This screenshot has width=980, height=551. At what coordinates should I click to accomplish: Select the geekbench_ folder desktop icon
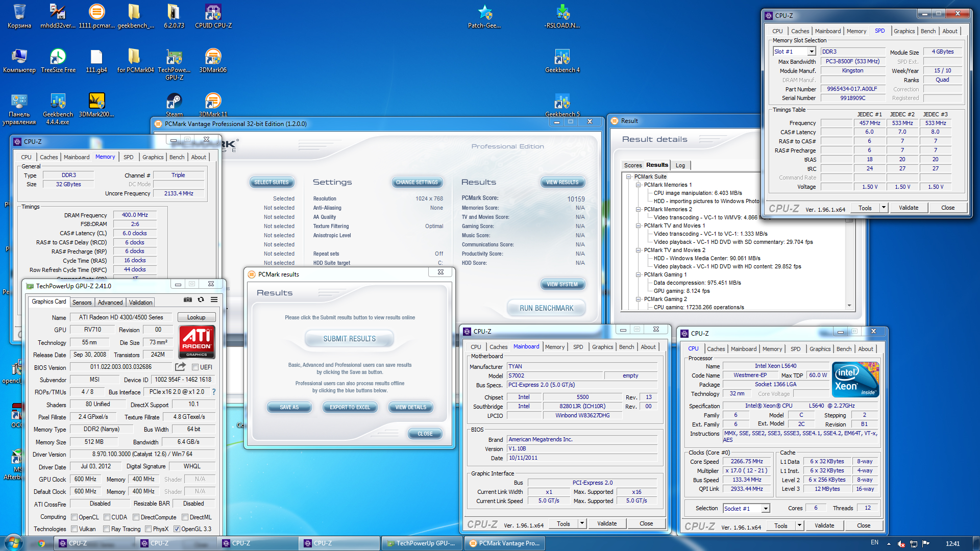[x=135, y=15]
